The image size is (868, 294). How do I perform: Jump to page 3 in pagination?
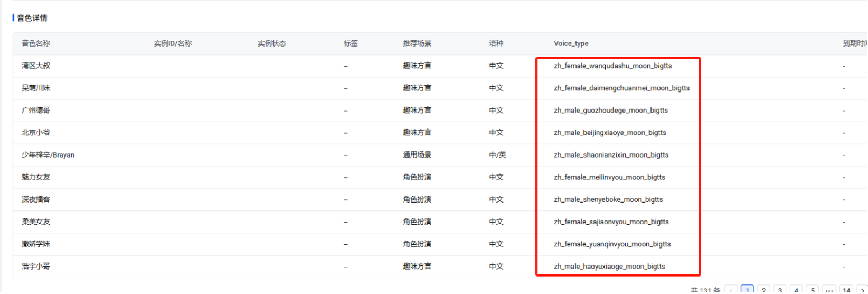click(x=780, y=290)
